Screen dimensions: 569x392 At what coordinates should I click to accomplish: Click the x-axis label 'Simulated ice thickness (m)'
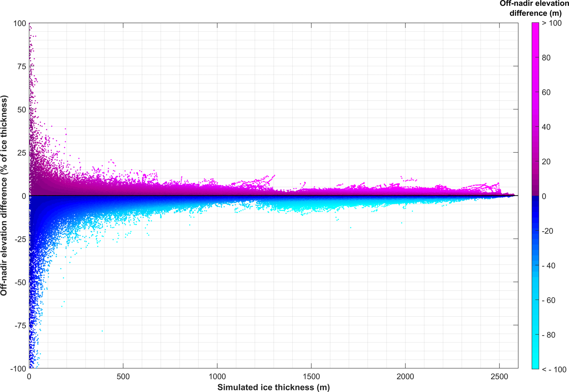(274, 387)
